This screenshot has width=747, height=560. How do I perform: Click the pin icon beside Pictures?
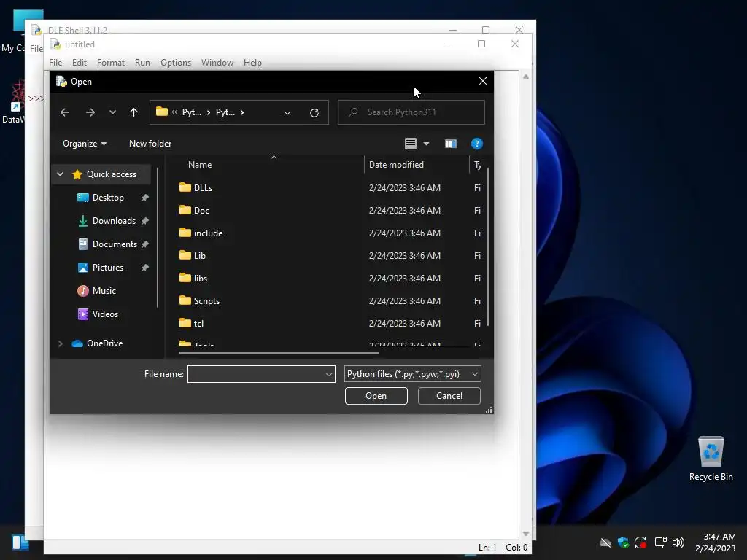tap(145, 268)
